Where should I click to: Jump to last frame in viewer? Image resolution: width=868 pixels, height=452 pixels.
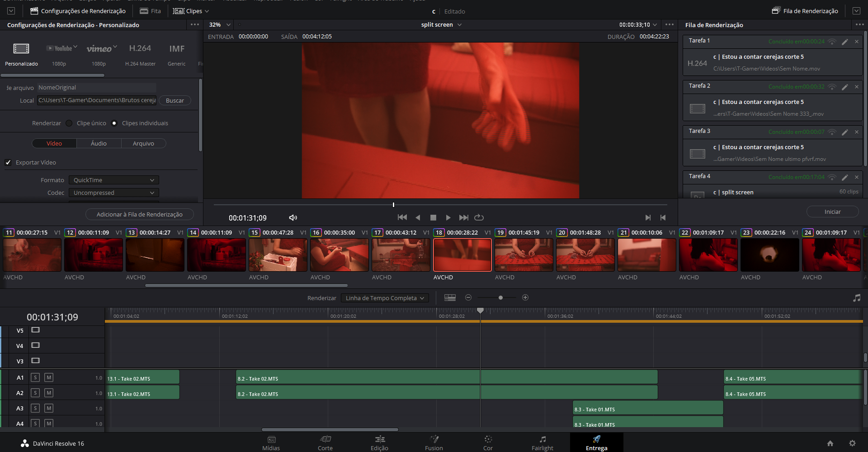(x=463, y=217)
